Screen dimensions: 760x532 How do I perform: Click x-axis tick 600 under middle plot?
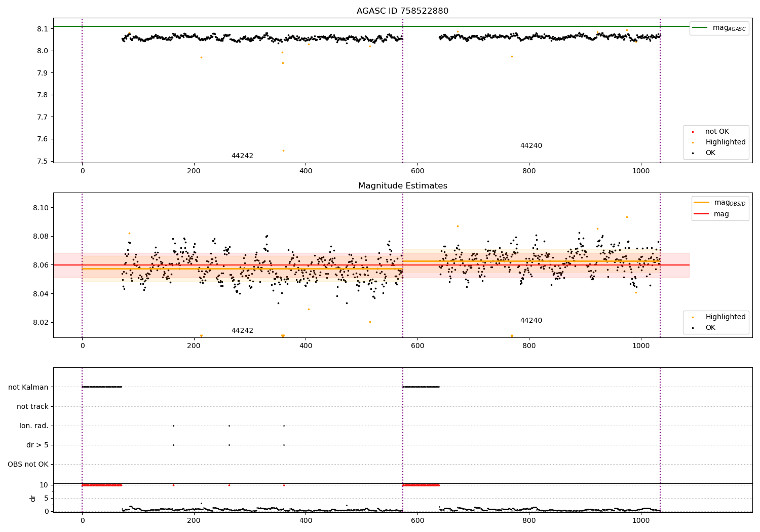(417, 346)
